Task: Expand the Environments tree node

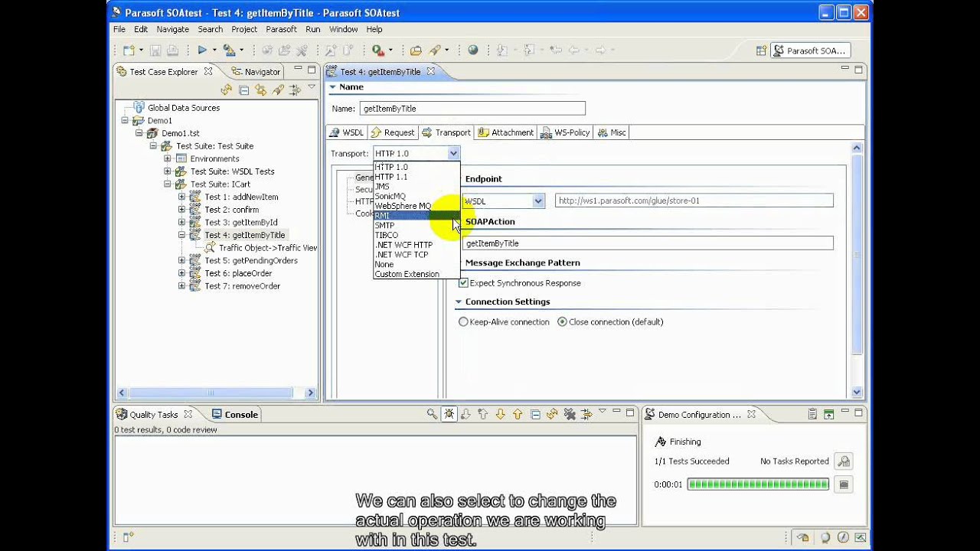Action: (x=168, y=158)
